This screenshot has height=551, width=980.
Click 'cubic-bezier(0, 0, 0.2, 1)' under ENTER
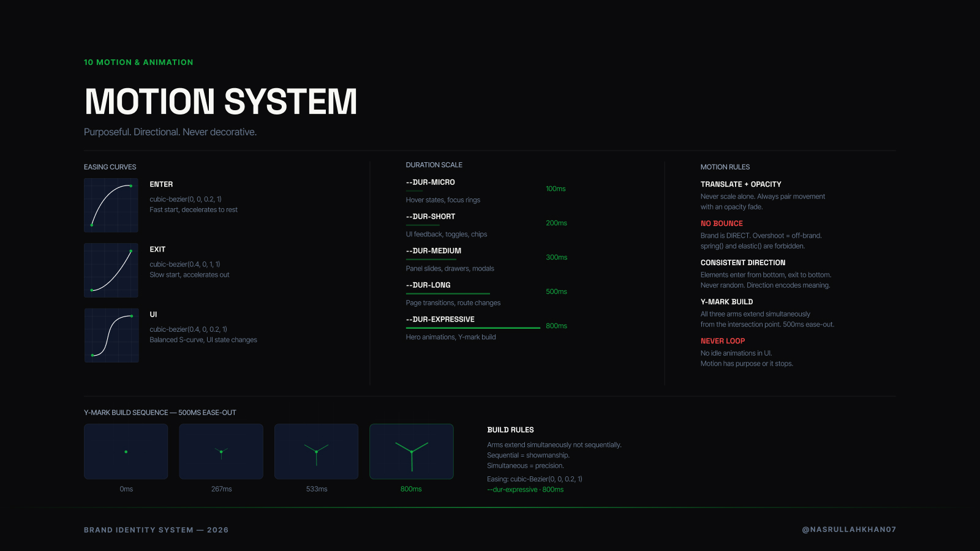(x=186, y=199)
